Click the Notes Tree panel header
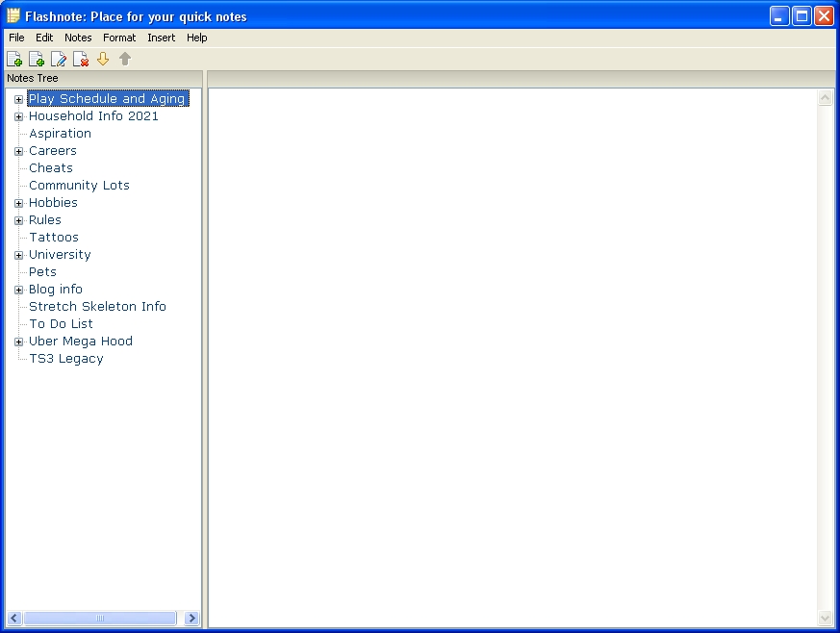 [x=103, y=78]
